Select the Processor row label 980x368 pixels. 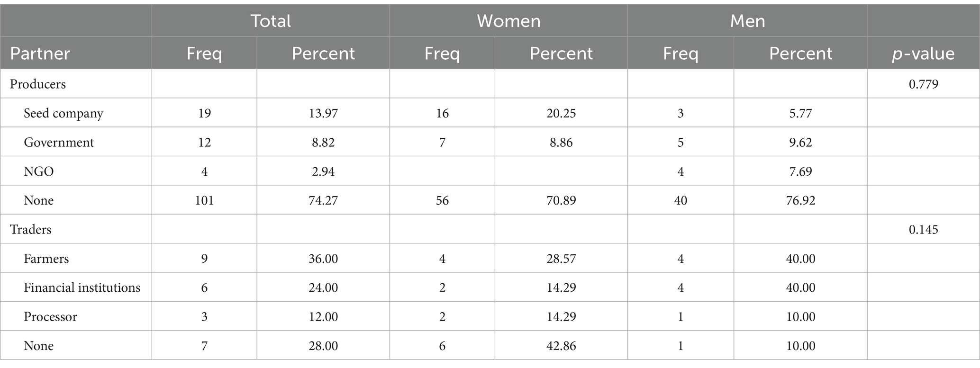pyautogui.click(x=50, y=317)
